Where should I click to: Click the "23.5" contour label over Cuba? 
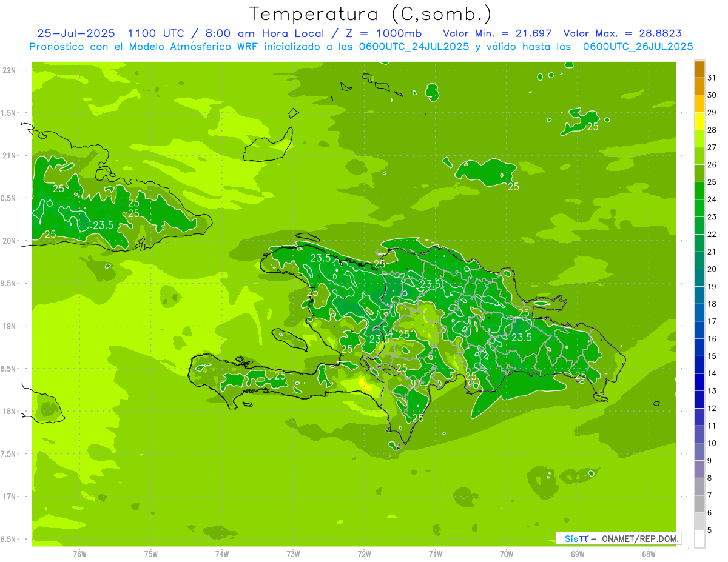[x=103, y=226]
